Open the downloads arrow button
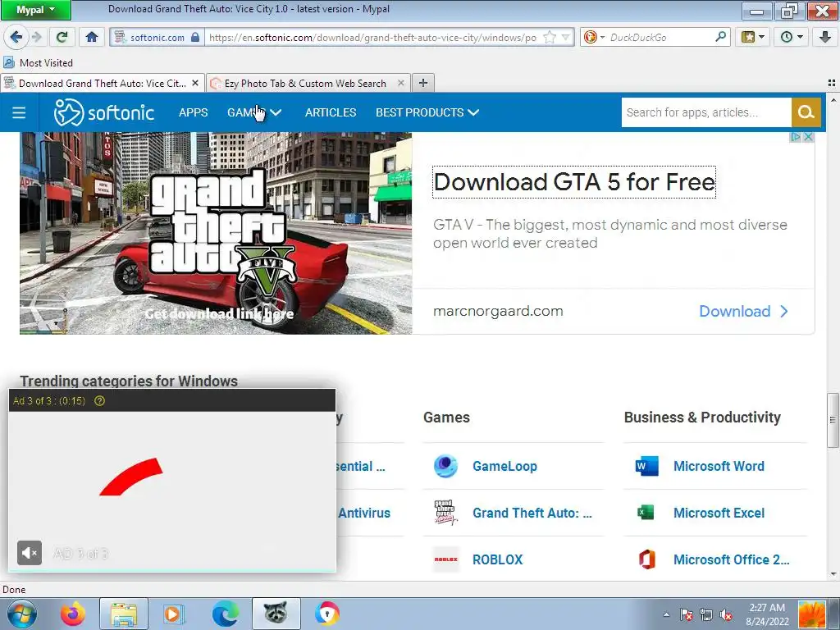Viewport: 840px width, 630px height. point(825,37)
